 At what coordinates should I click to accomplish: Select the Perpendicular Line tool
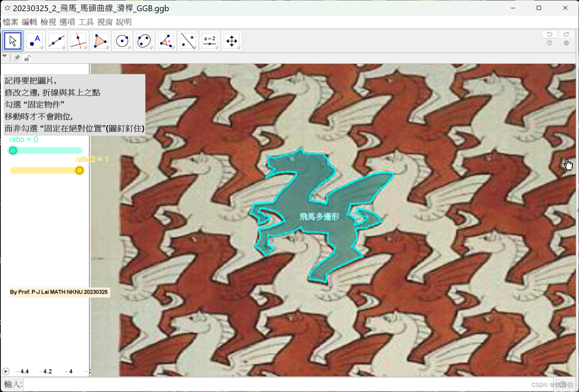[x=78, y=41]
